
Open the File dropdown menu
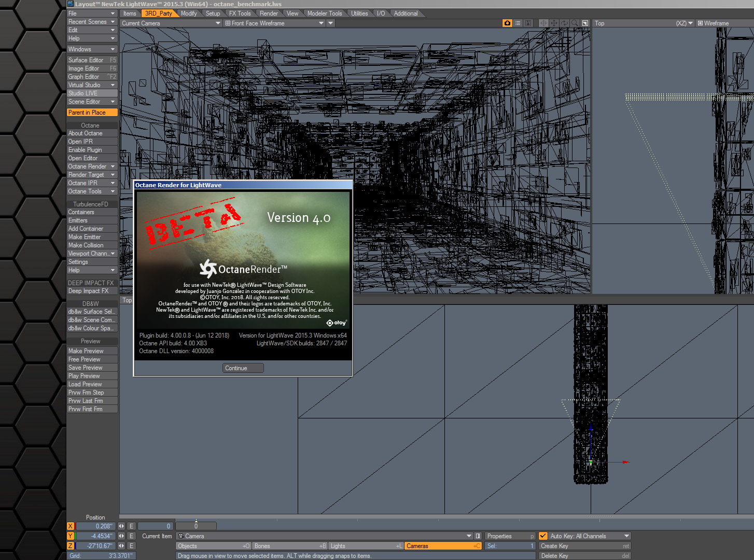92,13
